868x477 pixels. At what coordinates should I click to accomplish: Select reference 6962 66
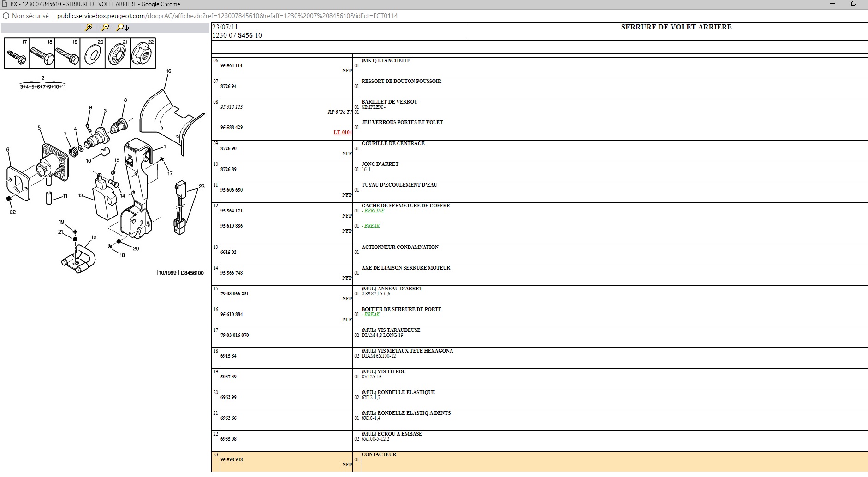point(228,418)
